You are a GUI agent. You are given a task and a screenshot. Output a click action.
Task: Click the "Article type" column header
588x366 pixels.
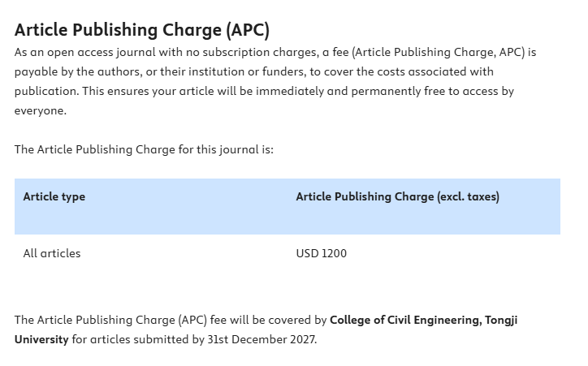coord(54,196)
